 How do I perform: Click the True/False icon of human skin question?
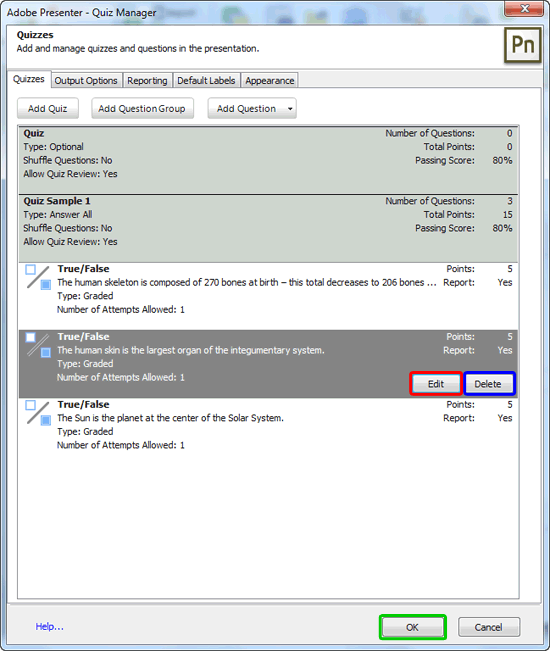point(38,345)
